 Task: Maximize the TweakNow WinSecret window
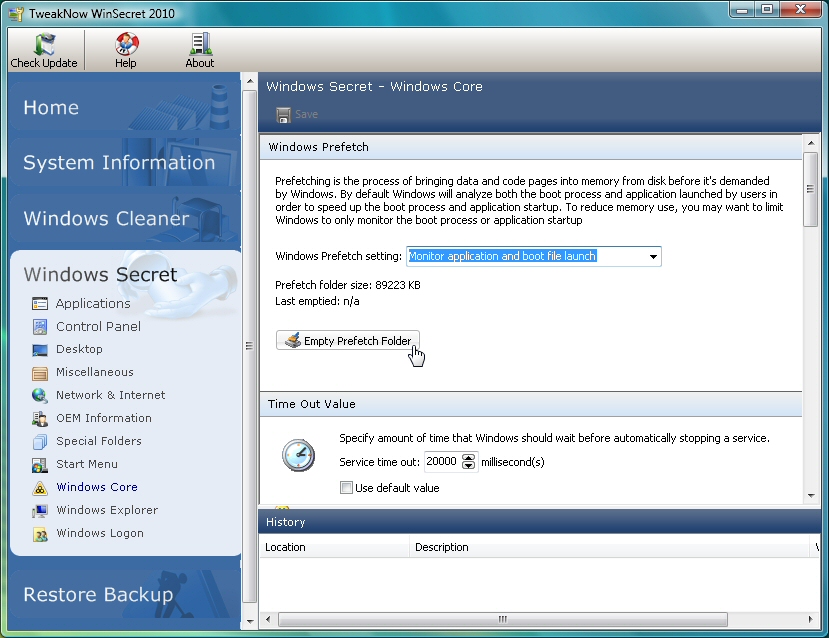[768, 9]
